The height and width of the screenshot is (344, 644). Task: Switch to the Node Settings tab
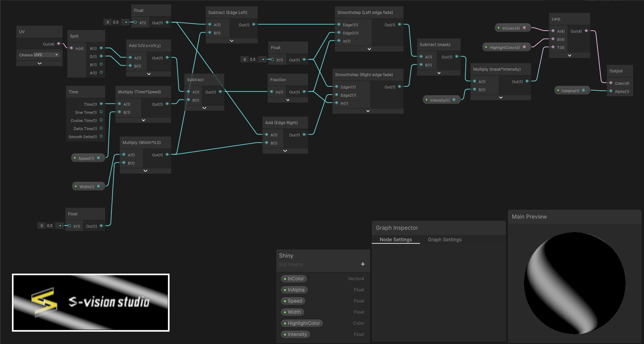[396, 239]
